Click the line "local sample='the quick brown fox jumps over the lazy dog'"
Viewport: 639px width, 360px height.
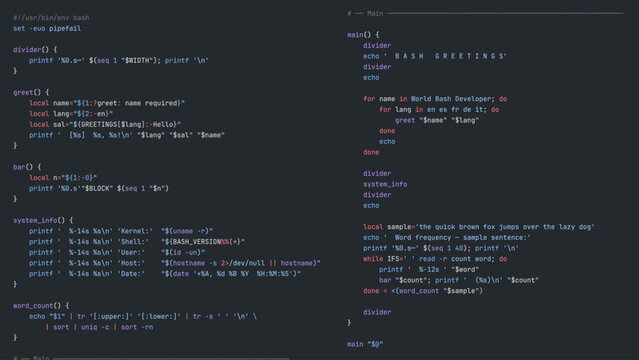(479, 227)
